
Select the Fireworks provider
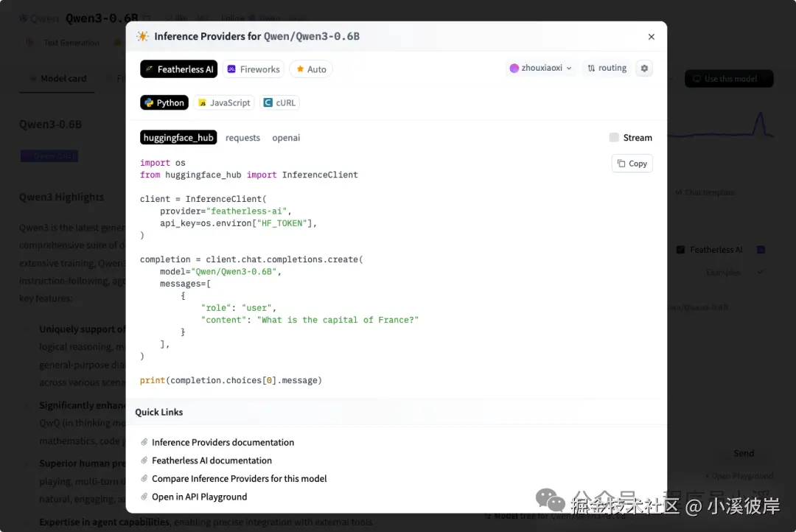(254, 69)
